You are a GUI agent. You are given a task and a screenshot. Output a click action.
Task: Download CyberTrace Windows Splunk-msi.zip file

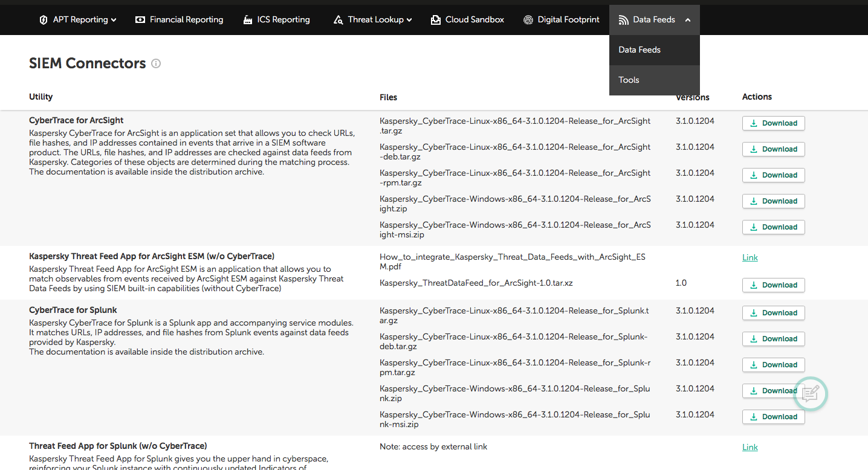click(x=773, y=417)
